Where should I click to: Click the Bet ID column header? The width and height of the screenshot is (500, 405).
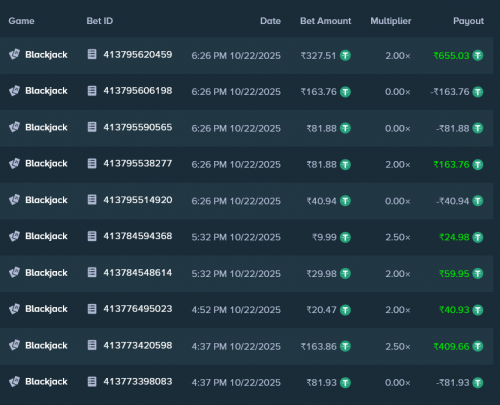pos(100,21)
